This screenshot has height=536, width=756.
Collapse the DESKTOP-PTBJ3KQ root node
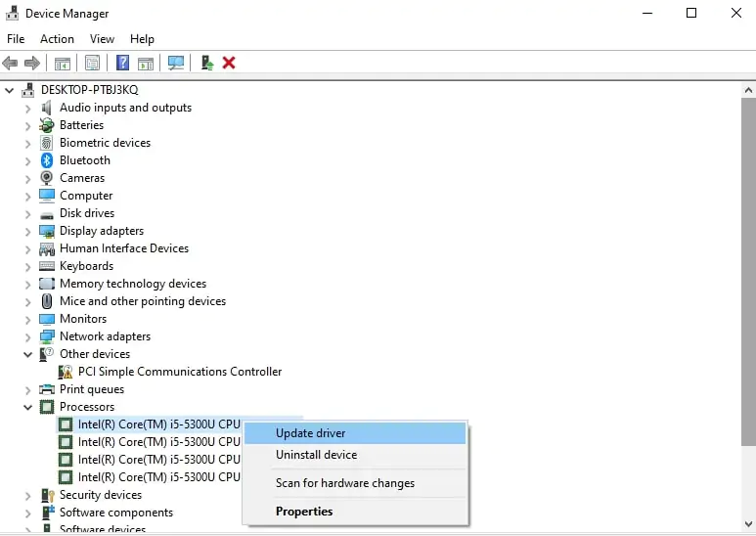(x=9, y=90)
